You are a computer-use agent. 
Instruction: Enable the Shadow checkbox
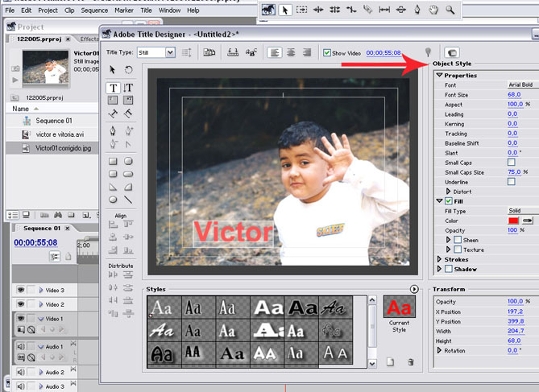point(449,269)
